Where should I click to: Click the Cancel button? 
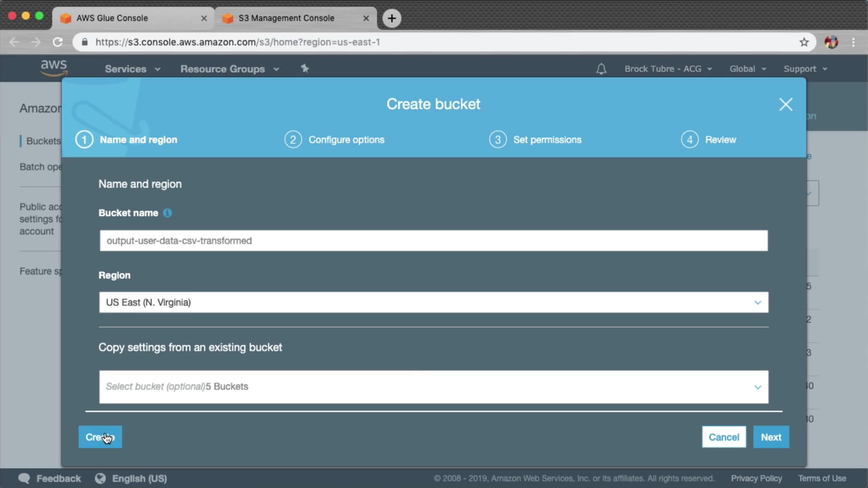point(723,437)
